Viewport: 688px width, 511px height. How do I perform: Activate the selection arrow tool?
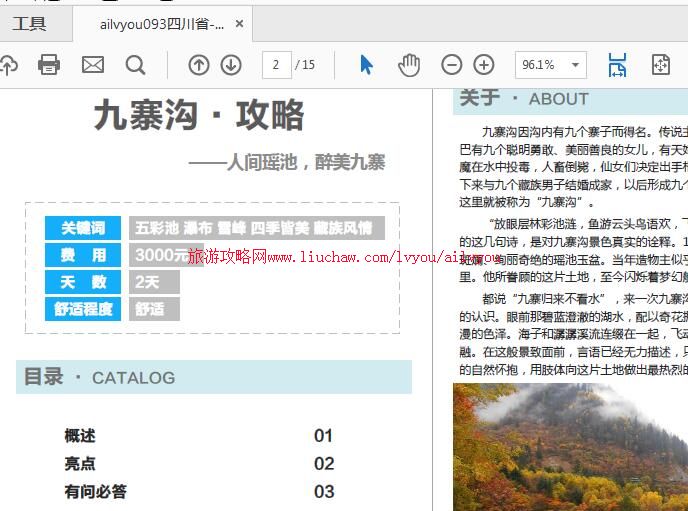(366, 65)
